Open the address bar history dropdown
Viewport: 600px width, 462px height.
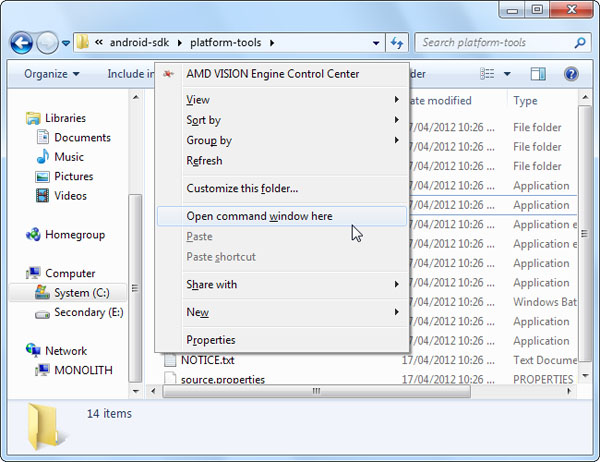pyautogui.click(x=376, y=43)
